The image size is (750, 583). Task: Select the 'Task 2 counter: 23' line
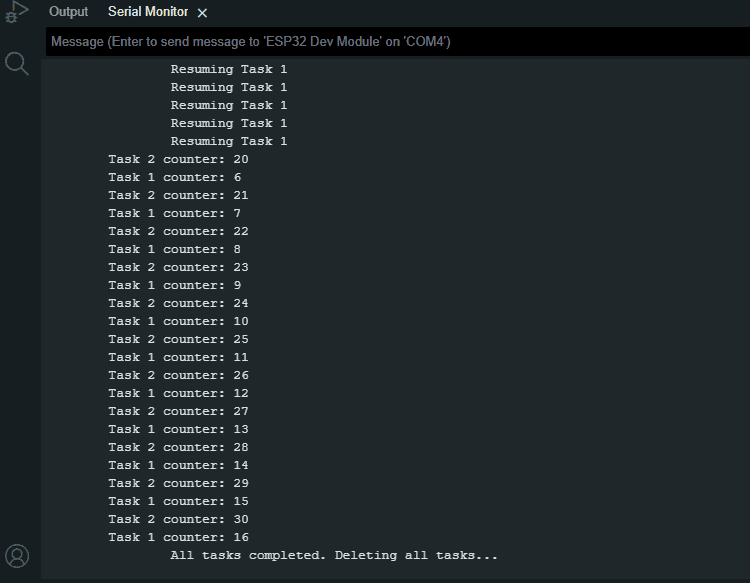coord(178,267)
